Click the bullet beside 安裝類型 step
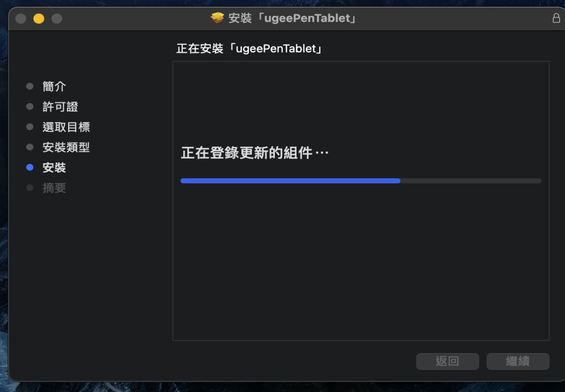Image resolution: width=565 pixels, height=392 pixels. coord(30,147)
